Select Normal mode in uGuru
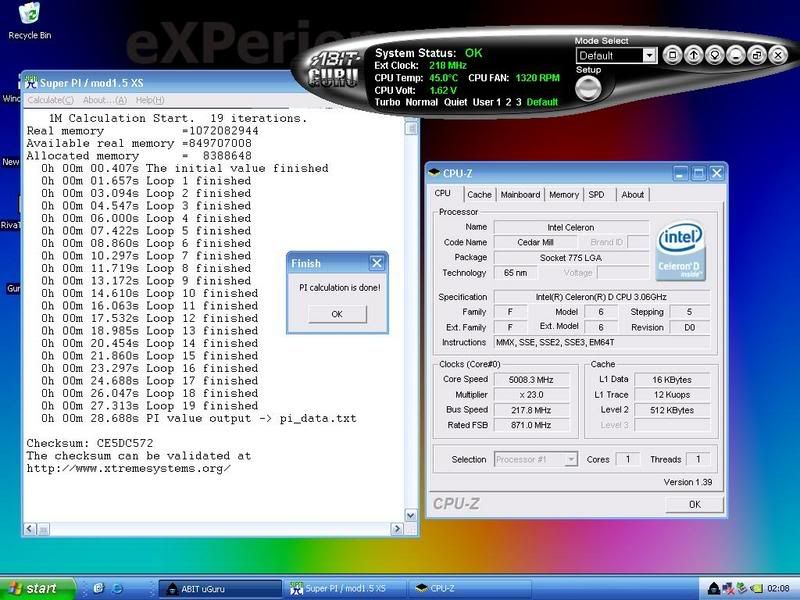This screenshot has height=600, width=800. click(x=421, y=102)
